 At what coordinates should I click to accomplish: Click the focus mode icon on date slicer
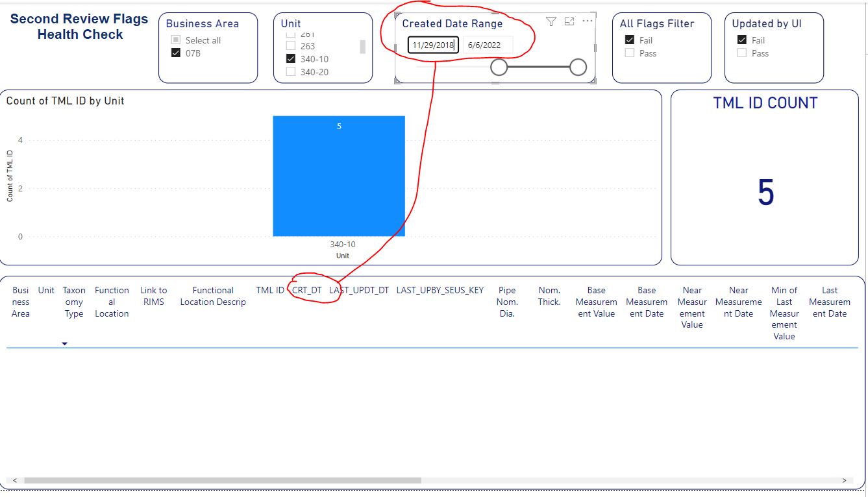click(x=569, y=21)
